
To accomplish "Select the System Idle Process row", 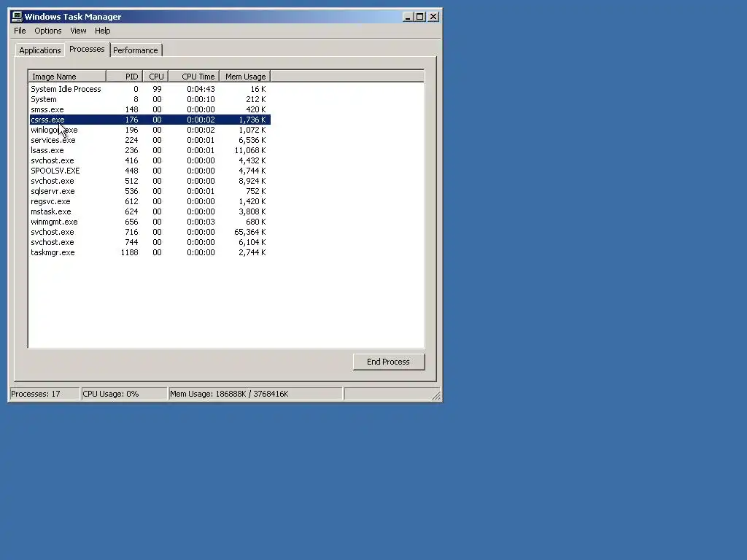I will (x=150, y=89).
